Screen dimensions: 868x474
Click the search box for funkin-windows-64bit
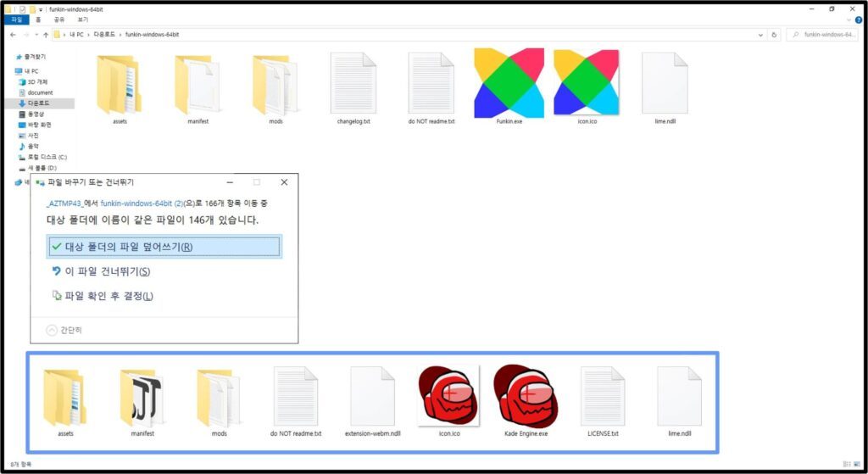(821, 34)
